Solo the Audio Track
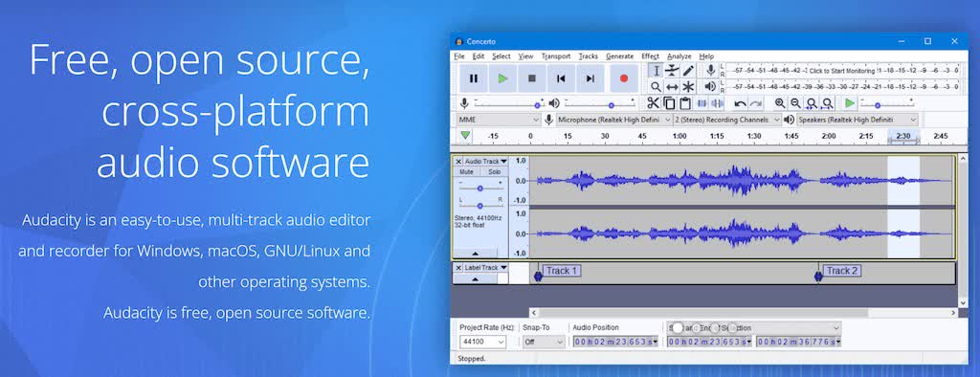 (495, 172)
